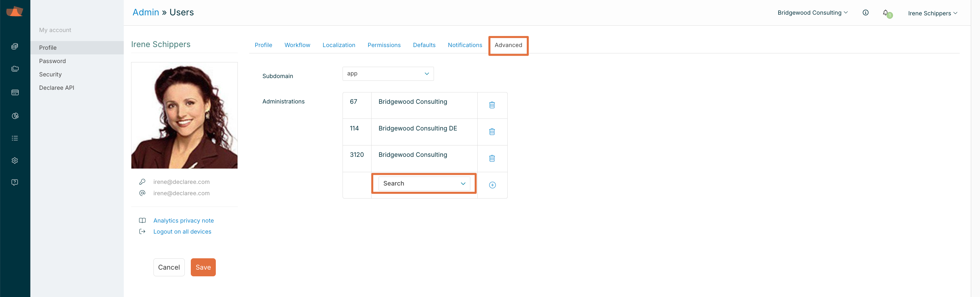This screenshot has height=297, width=980.
Task: Delete administration 3120 Bridgewood Consulting
Action: tap(492, 159)
